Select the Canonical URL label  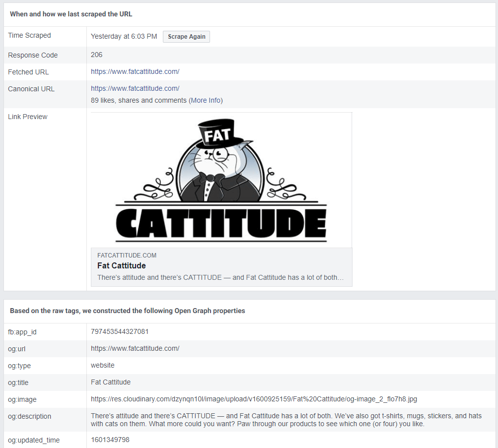point(31,89)
